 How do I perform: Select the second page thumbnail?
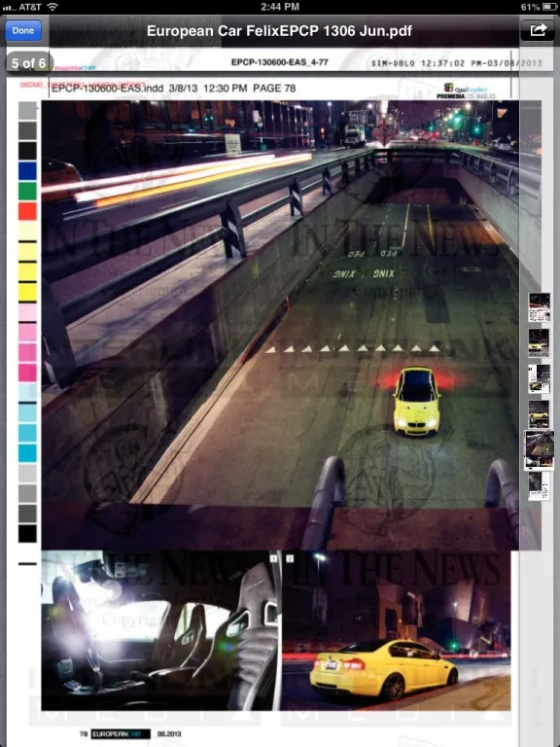click(x=539, y=343)
